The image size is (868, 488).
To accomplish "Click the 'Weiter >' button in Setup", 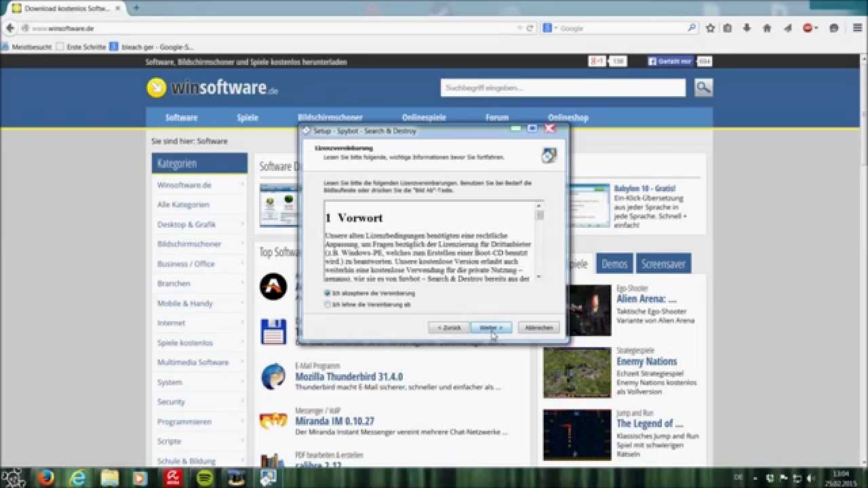I will tap(492, 327).
